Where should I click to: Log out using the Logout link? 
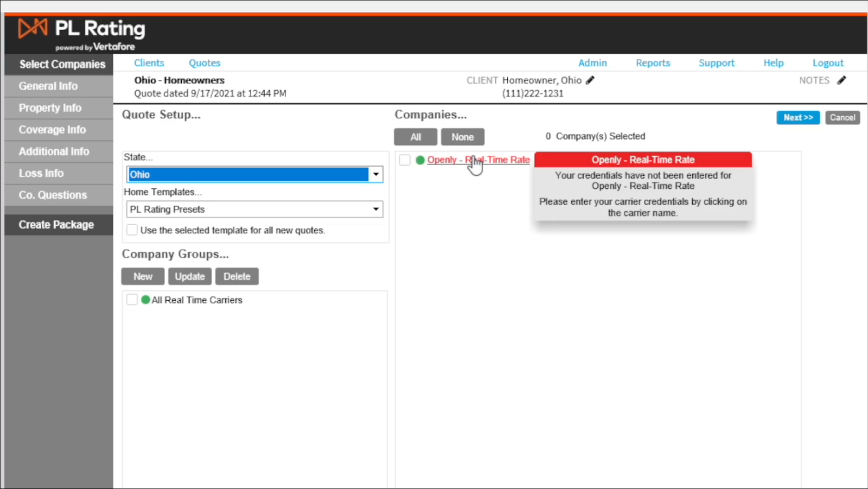tap(828, 63)
